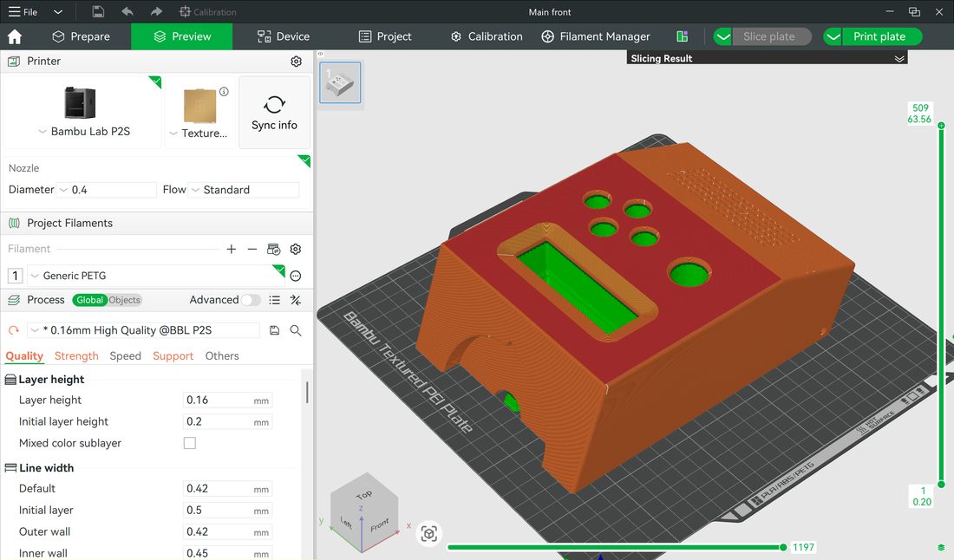This screenshot has width=954, height=560.
Task: Click the settings panel vertical scrollbar
Action: point(307,392)
